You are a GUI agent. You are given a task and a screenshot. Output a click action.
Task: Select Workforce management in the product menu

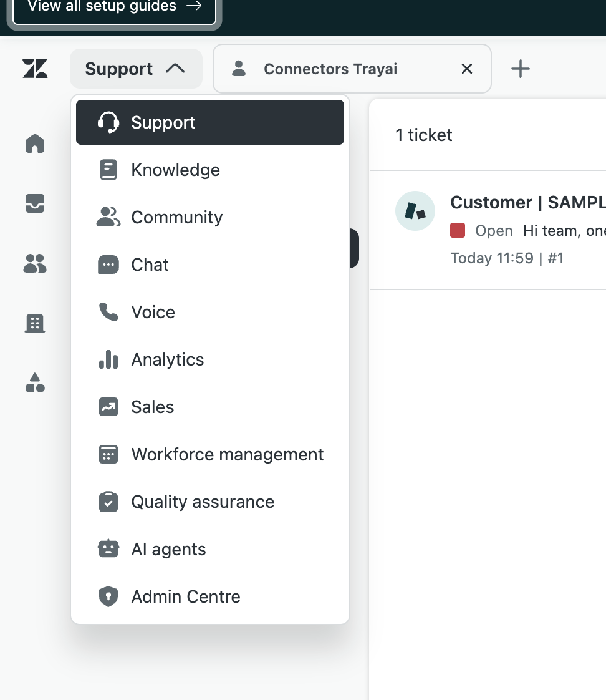coord(210,454)
